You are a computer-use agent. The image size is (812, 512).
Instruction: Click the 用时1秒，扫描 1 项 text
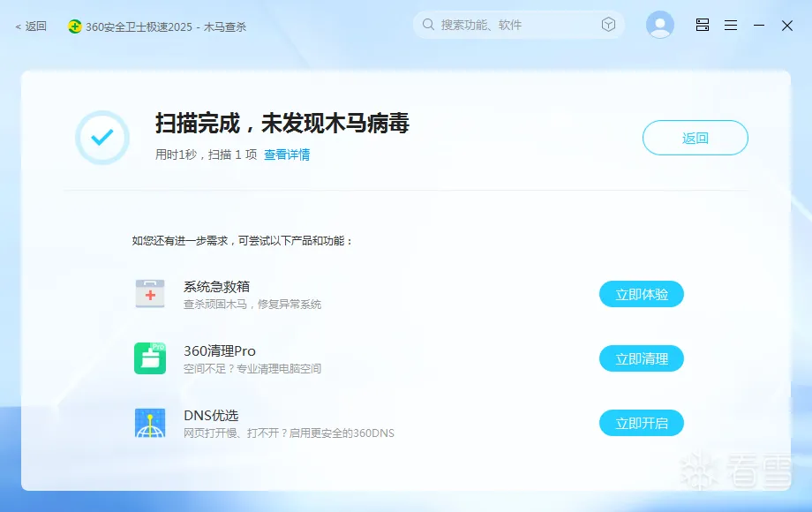[x=207, y=154]
